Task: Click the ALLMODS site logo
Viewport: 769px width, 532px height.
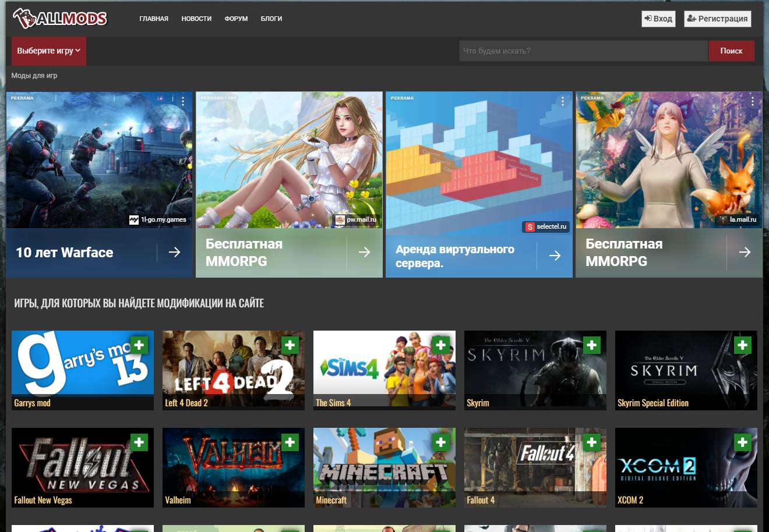Action: tap(60, 18)
